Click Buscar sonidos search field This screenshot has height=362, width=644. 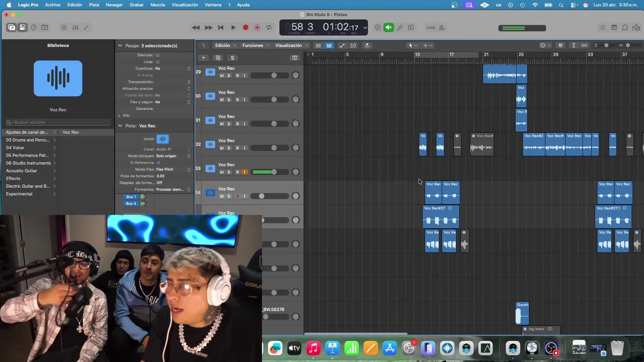(x=58, y=122)
